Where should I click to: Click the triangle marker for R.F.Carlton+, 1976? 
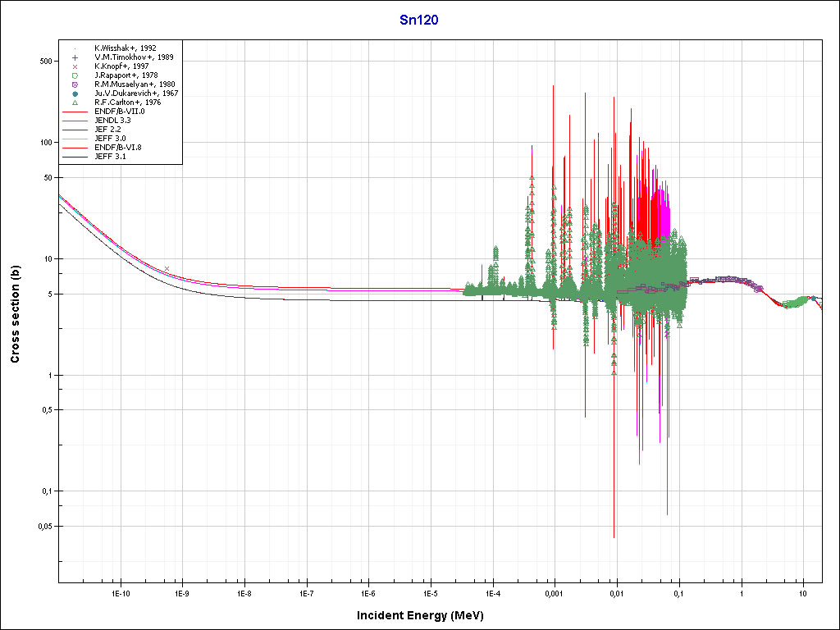(75, 103)
